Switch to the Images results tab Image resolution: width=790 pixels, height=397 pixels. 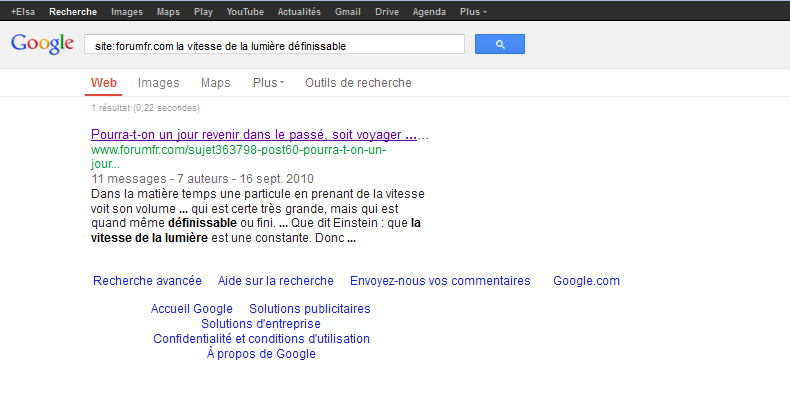pyautogui.click(x=159, y=83)
